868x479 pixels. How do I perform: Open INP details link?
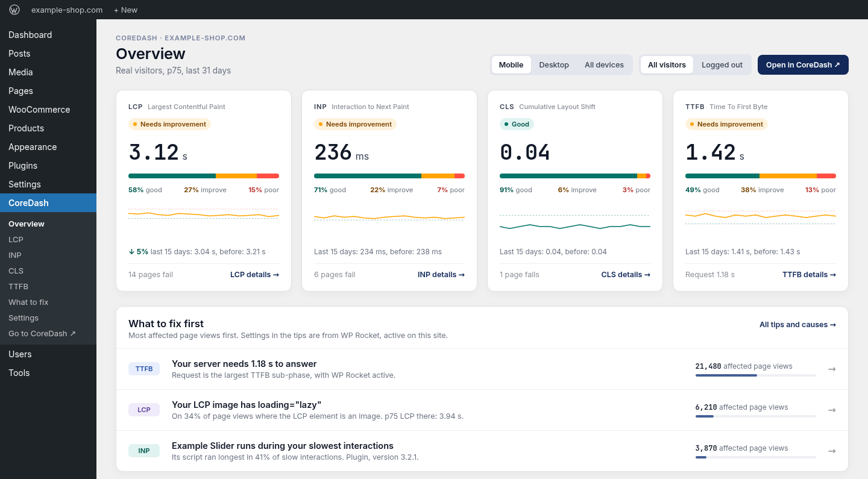point(441,275)
